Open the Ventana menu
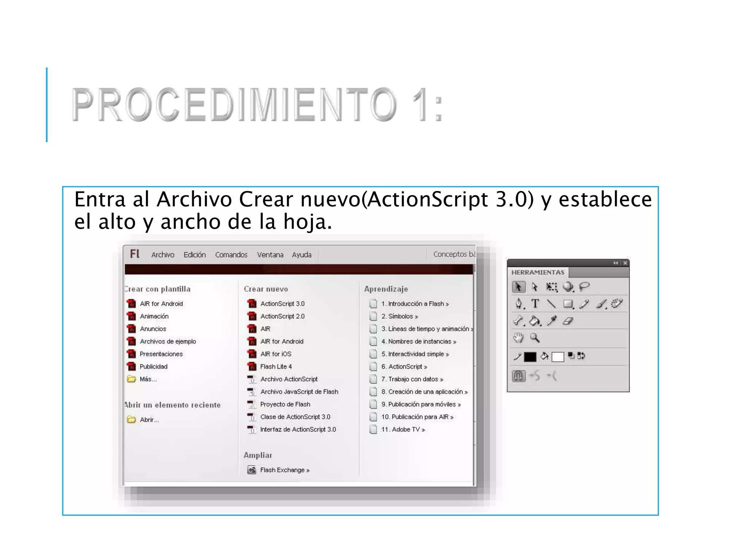Image resolution: width=747 pixels, height=560 pixels. (270, 255)
